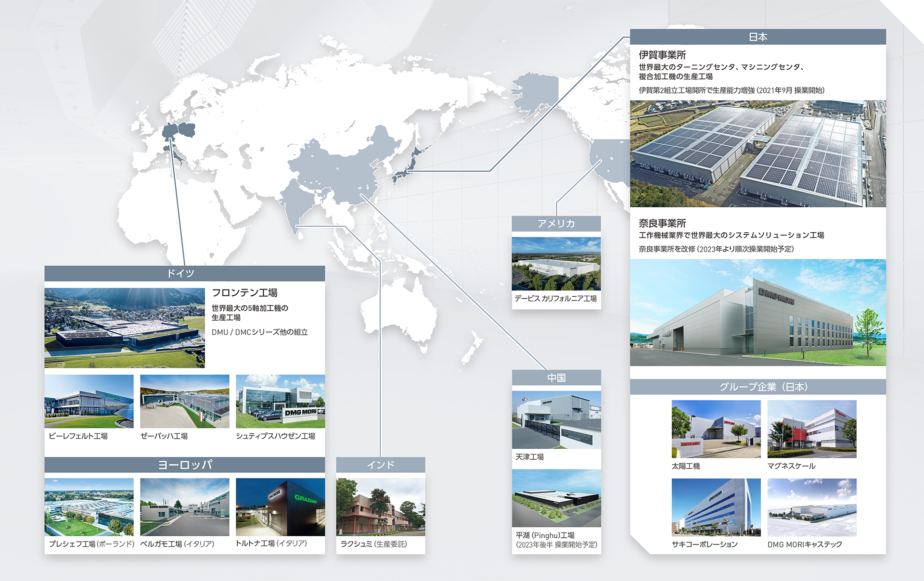This screenshot has height=581, width=924.
Task: Open the 奈良事業所 DMG MORI building photo
Action: click(x=758, y=313)
